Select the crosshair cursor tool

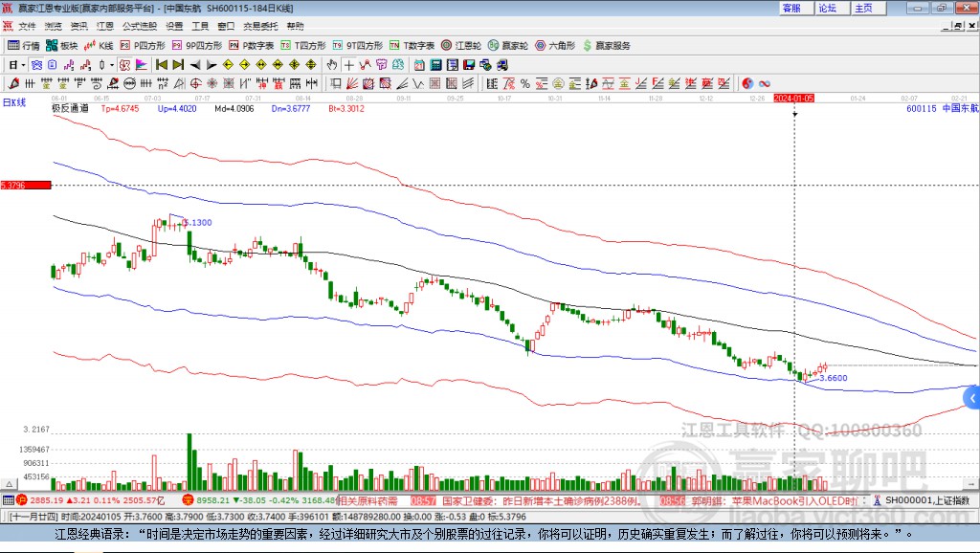pyautogui.click(x=350, y=65)
